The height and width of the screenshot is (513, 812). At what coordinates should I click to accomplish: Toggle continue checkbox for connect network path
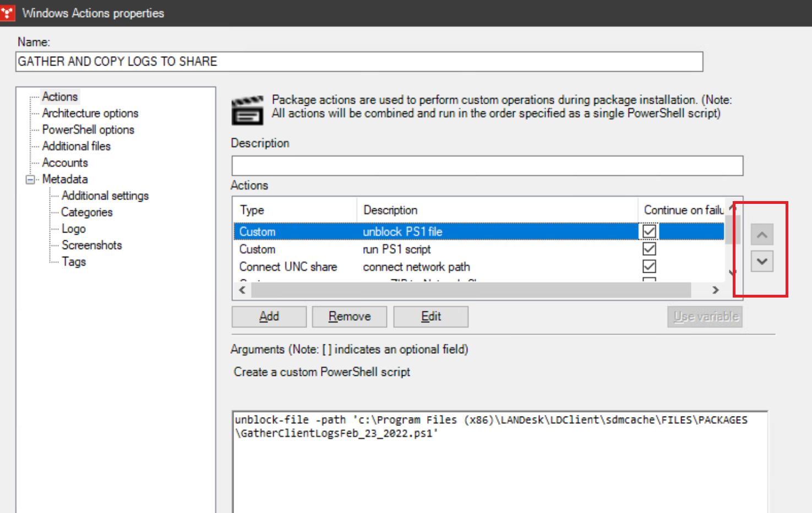pyautogui.click(x=650, y=267)
